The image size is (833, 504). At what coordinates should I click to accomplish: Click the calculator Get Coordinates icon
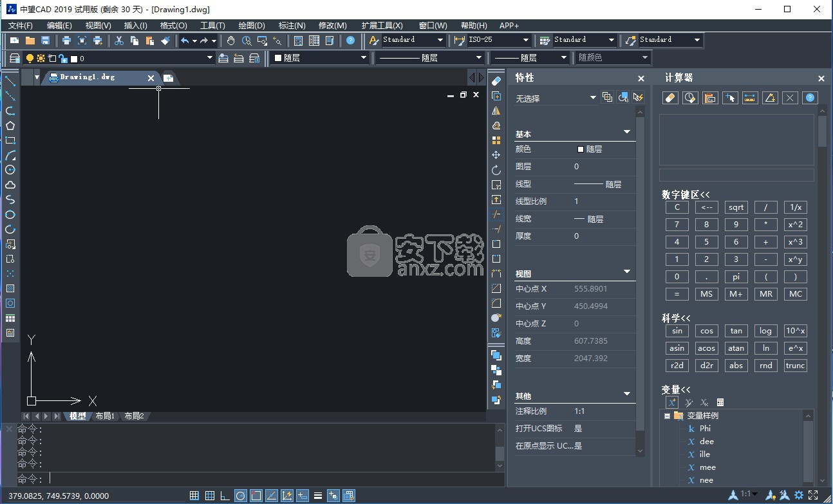(730, 98)
